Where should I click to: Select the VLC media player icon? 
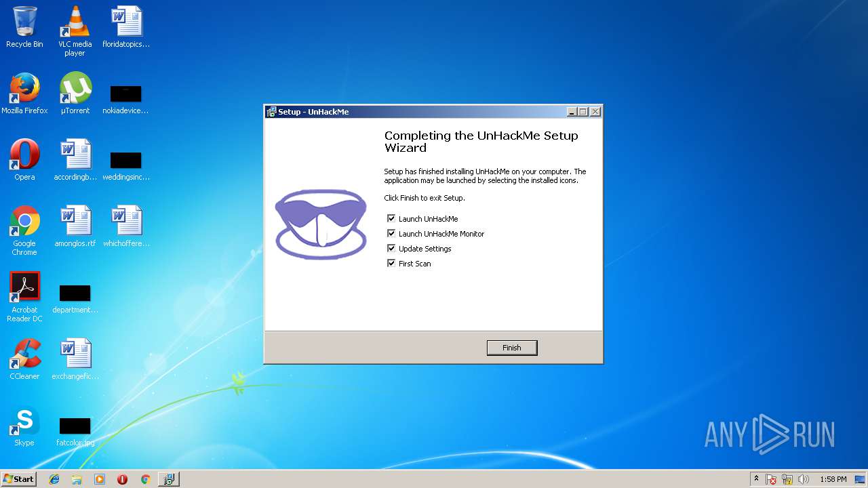point(75,31)
